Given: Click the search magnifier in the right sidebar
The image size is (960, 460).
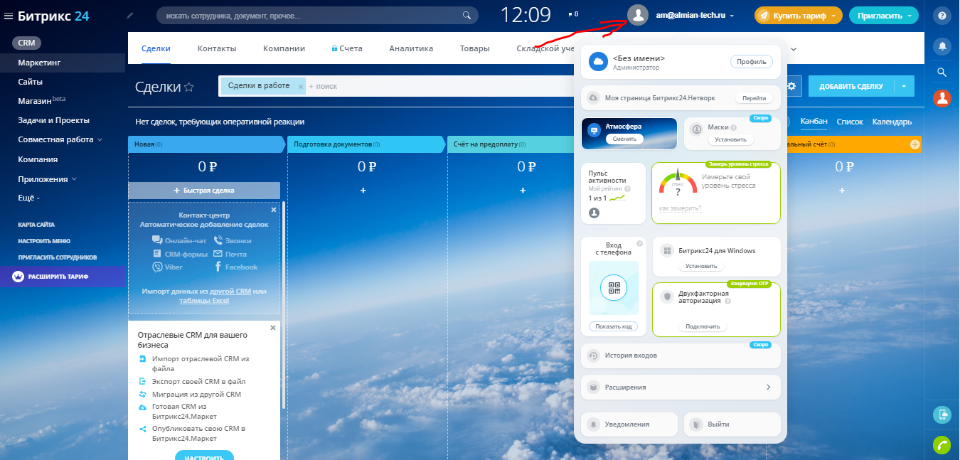Looking at the screenshot, I should 942,72.
